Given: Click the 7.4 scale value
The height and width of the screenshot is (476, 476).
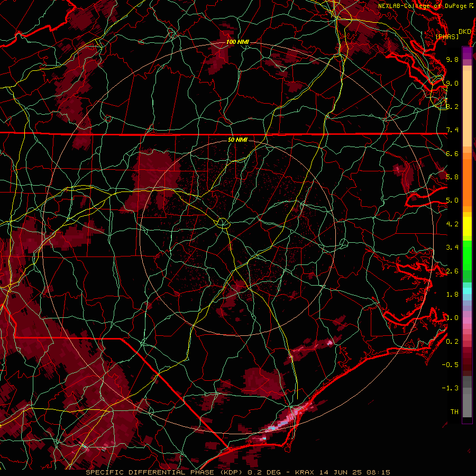Looking at the screenshot, I should coord(452,130).
